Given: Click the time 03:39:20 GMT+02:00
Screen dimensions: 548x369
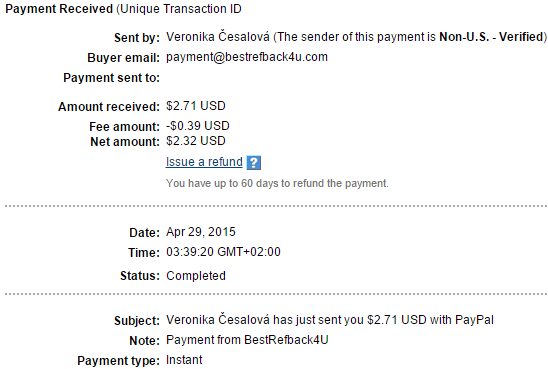Looking at the screenshot, I should tap(223, 252).
